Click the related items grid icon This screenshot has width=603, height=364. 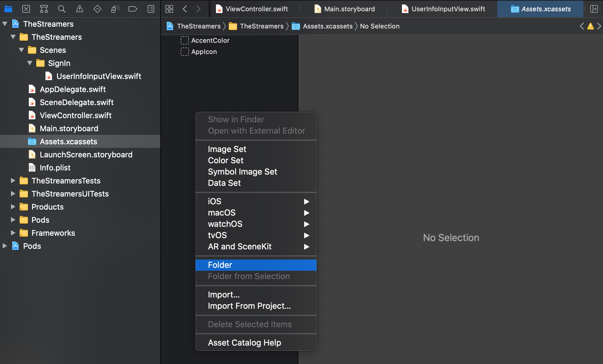pos(169,9)
